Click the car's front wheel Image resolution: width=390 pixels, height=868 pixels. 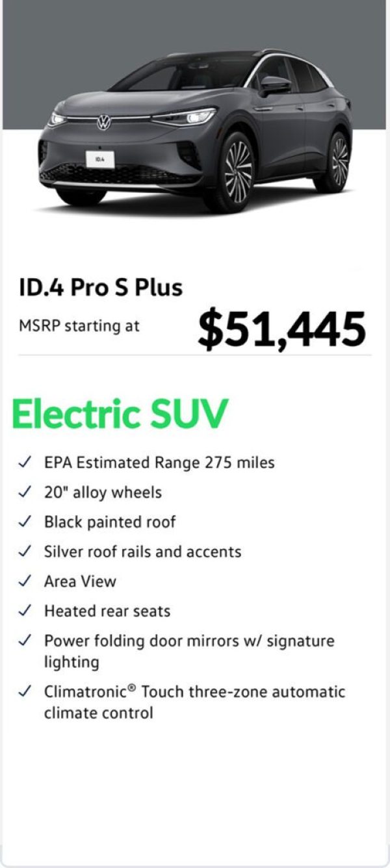[x=236, y=174]
